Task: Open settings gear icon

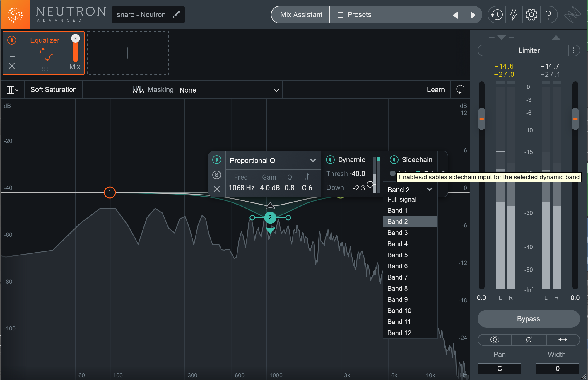Action: 531,15
